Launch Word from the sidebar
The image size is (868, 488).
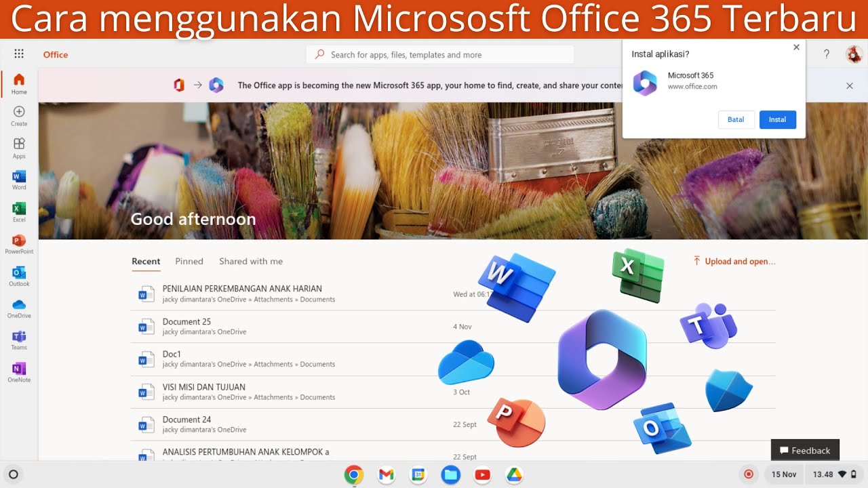coord(19,180)
